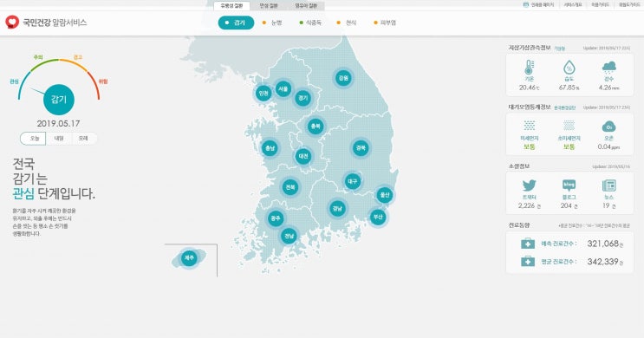Image resolution: width=644 pixels, height=338 pixels.
Task: Click the 67.85 humidity value
Action: click(569, 88)
